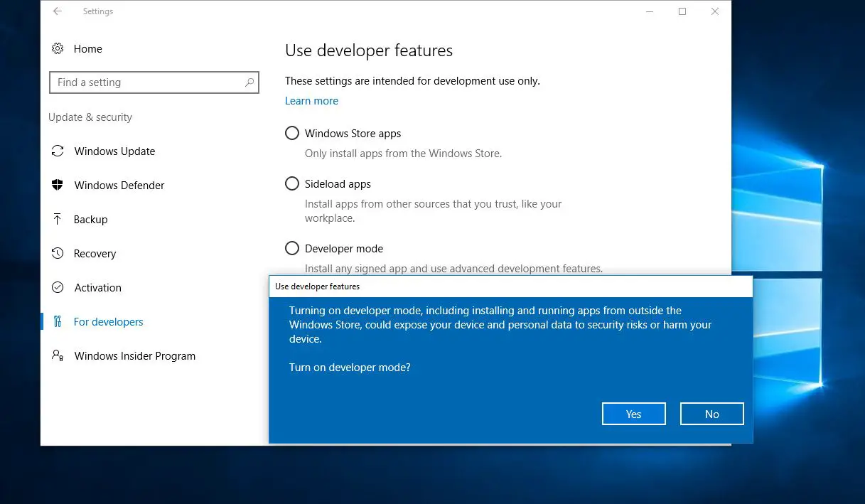This screenshot has height=504, width=865.
Task: Select the Sideload apps radio button
Action: (292, 183)
